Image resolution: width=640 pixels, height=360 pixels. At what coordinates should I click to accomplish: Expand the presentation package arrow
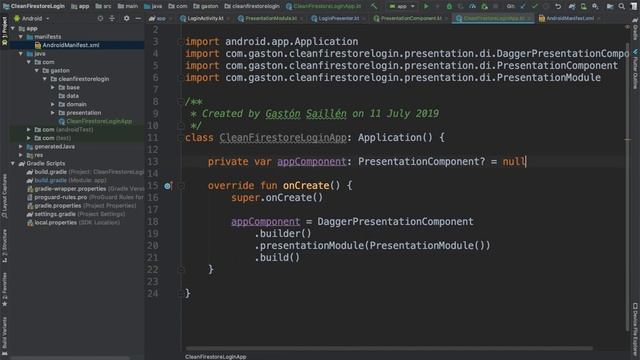tap(53, 113)
